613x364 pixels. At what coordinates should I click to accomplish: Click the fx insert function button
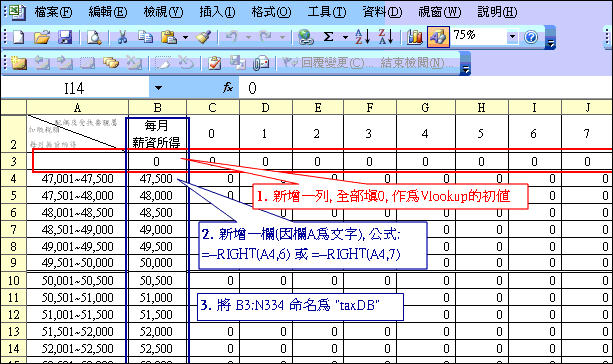(228, 88)
